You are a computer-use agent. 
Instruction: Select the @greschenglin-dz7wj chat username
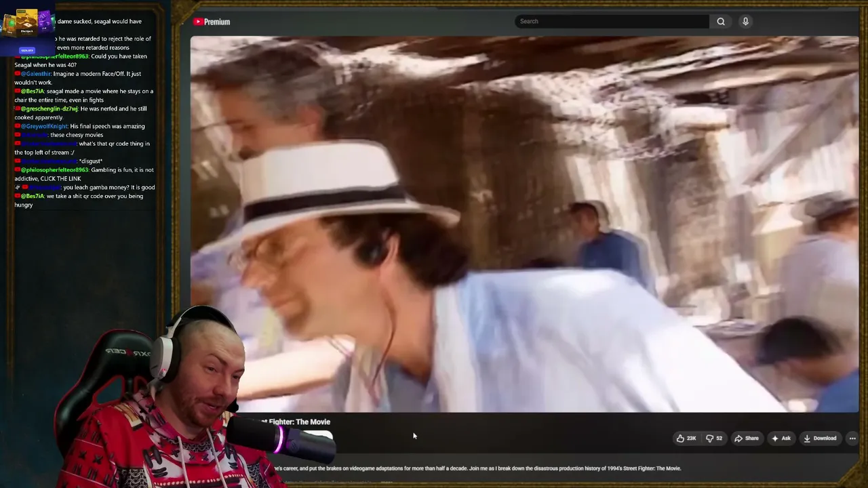pyautogui.click(x=49, y=108)
